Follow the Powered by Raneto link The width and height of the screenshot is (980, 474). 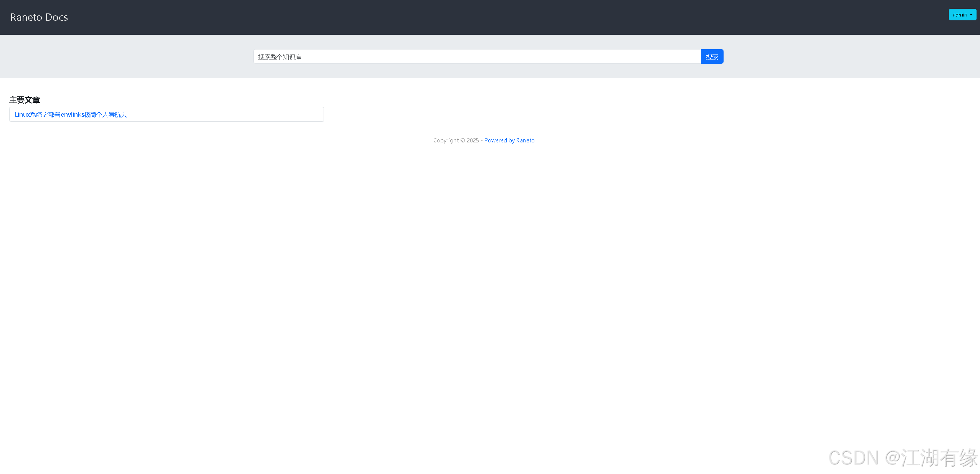pos(509,140)
